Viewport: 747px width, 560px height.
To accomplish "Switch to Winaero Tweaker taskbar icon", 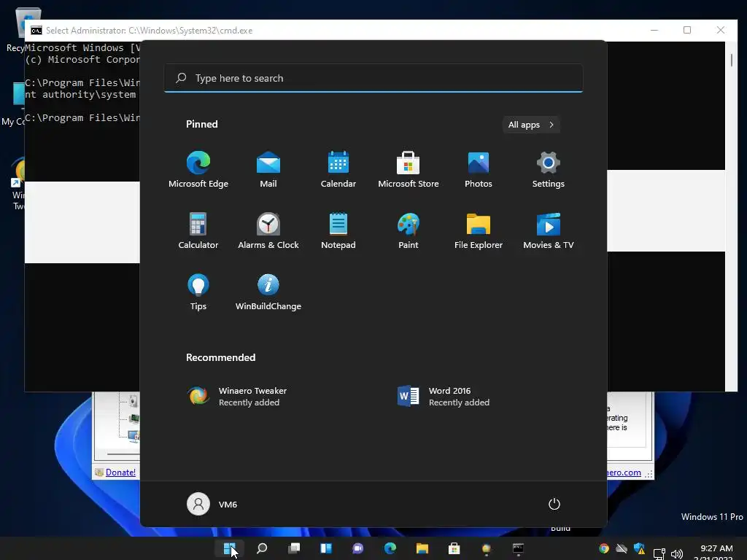I will click(x=487, y=549).
